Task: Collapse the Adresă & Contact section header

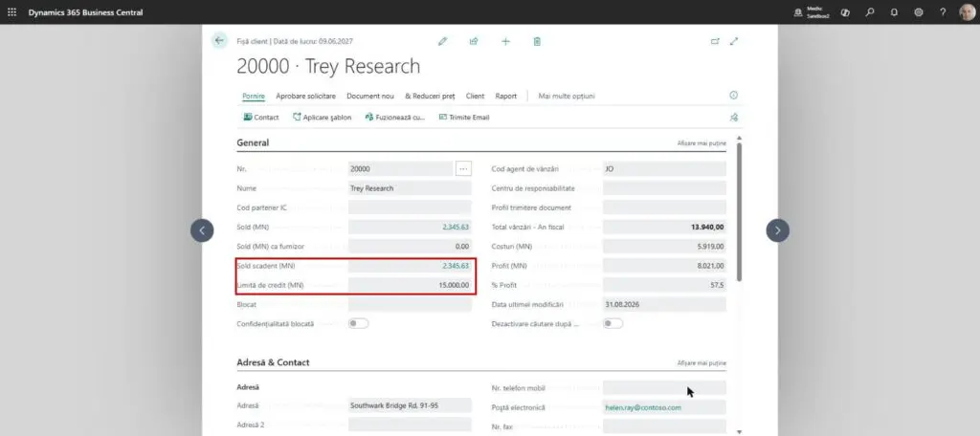Action: click(x=273, y=362)
